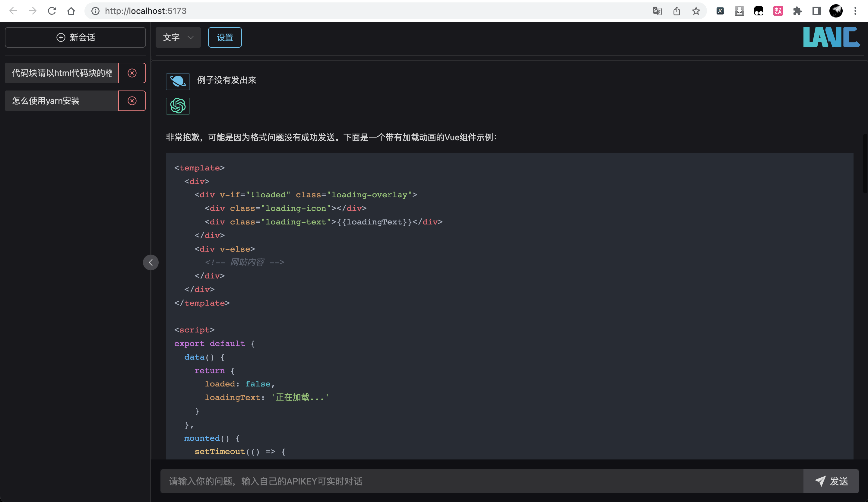Delete the 怎么使用yarn安装 conversation
This screenshot has height=502, width=868.
click(x=132, y=100)
